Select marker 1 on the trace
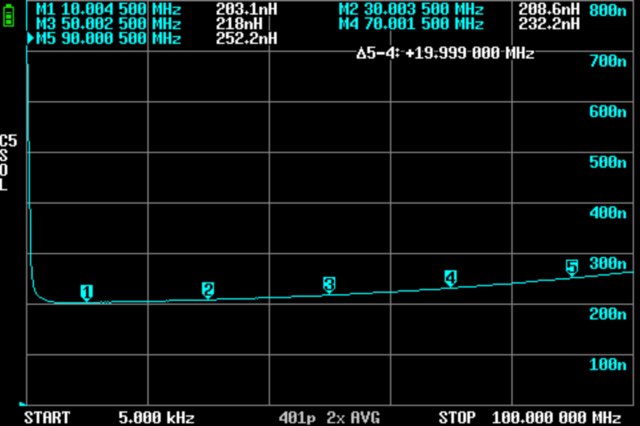 coord(87,292)
